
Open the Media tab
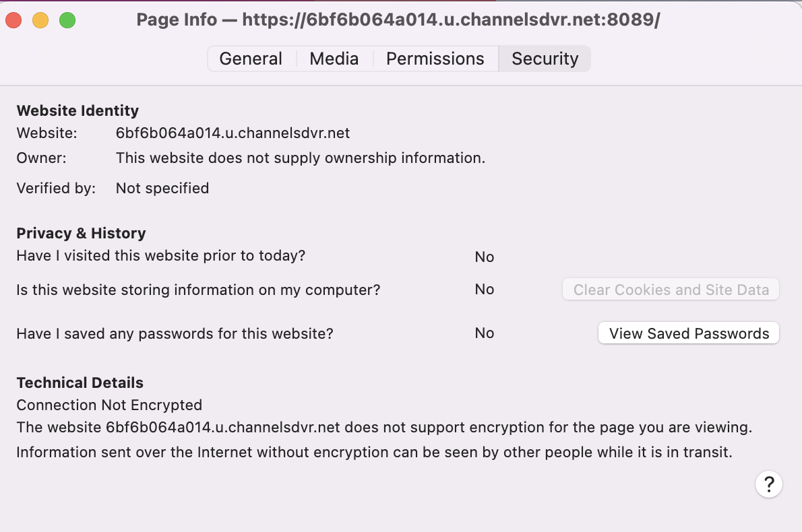334,59
